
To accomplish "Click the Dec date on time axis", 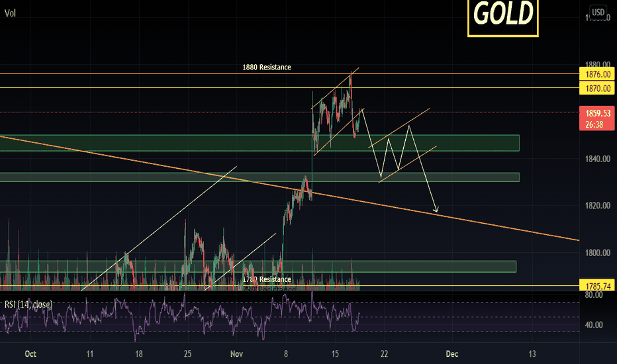I will pos(452,354).
